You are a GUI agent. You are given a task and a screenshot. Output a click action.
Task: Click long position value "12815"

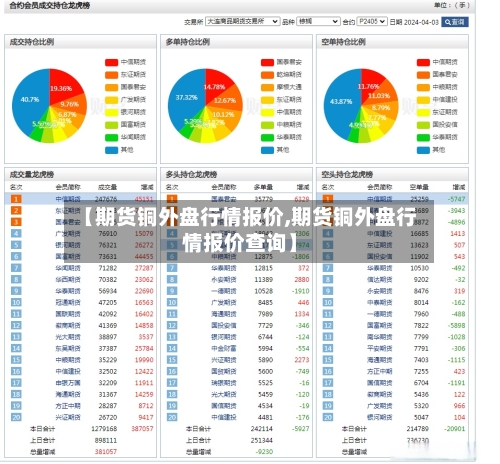click(x=264, y=268)
